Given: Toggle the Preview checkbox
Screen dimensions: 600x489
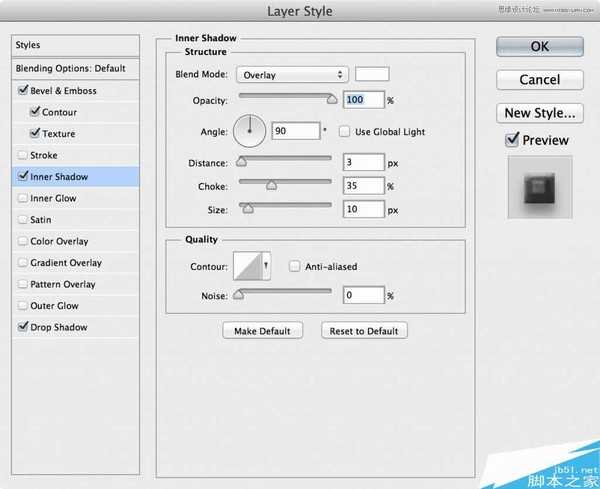Looking at the screenshot, I should [513, 141].
